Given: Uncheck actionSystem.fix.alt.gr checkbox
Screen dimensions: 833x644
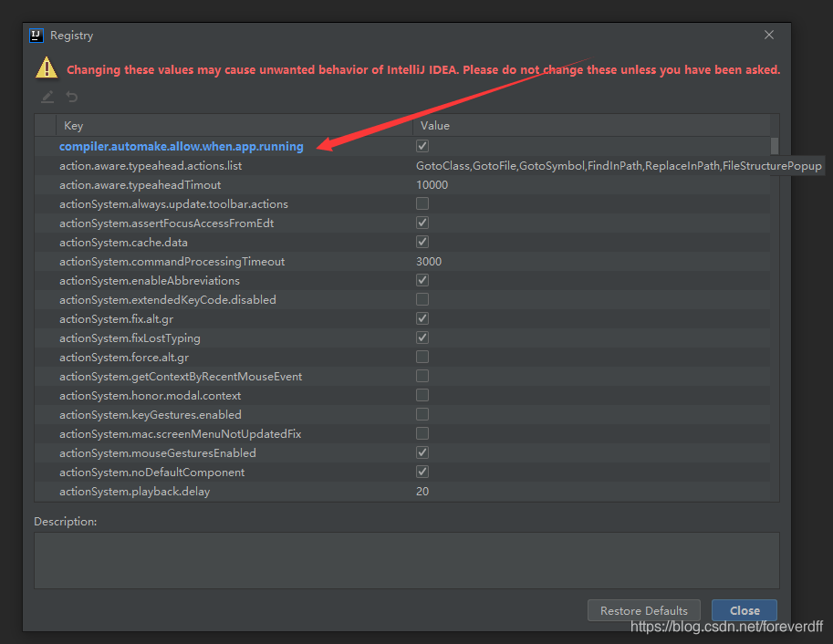Looking at the screenshot, I should pos(422,318).
